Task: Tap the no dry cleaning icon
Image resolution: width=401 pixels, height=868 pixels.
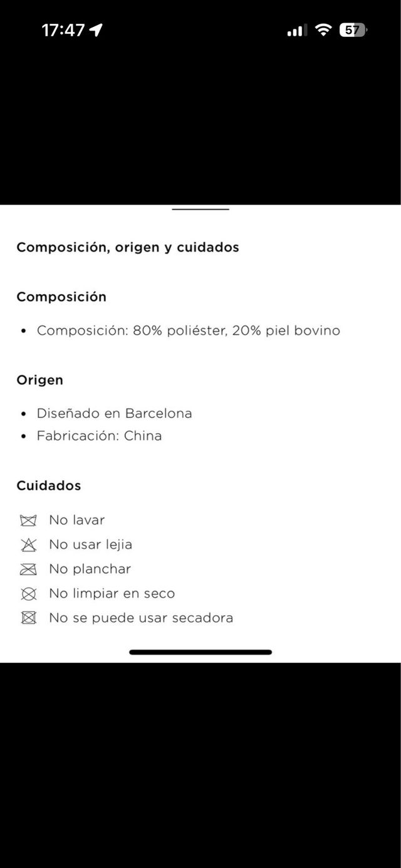Action: point(28,594)
